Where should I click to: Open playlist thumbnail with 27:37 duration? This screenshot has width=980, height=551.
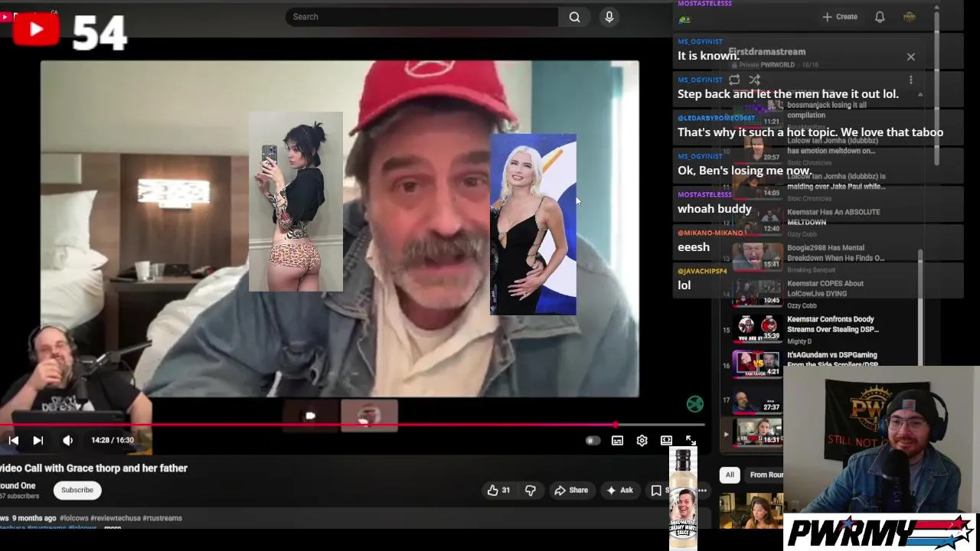pos(757,399)
